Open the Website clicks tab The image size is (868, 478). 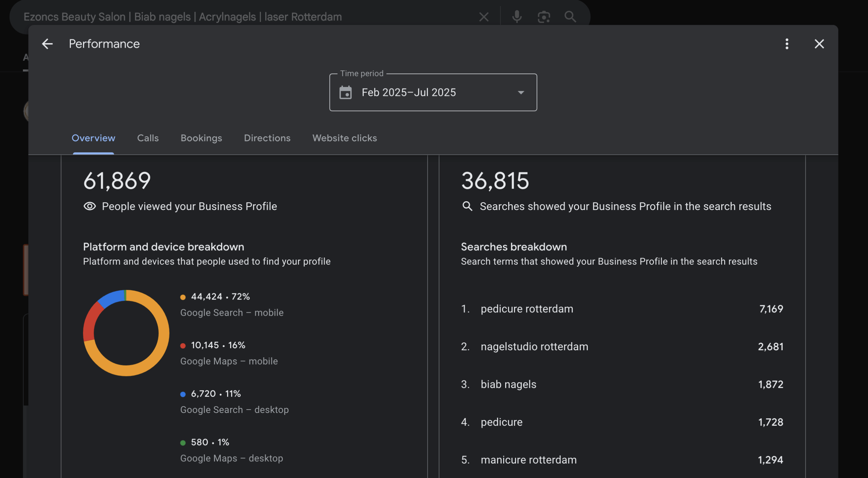(x=344, y=138)
